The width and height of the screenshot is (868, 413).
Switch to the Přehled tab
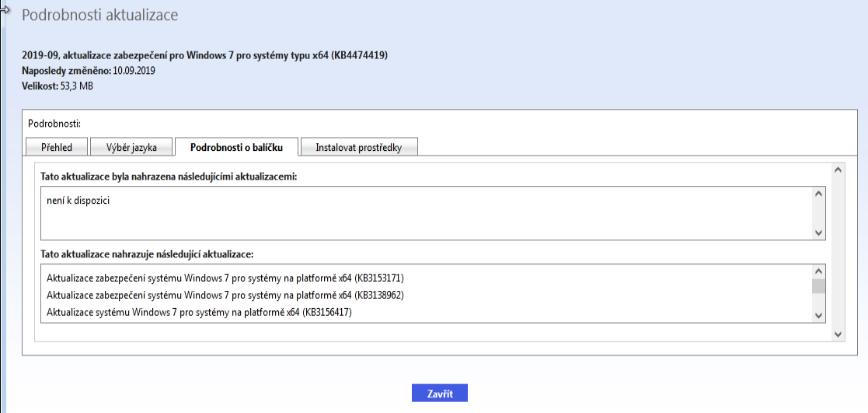coord(57,148)
